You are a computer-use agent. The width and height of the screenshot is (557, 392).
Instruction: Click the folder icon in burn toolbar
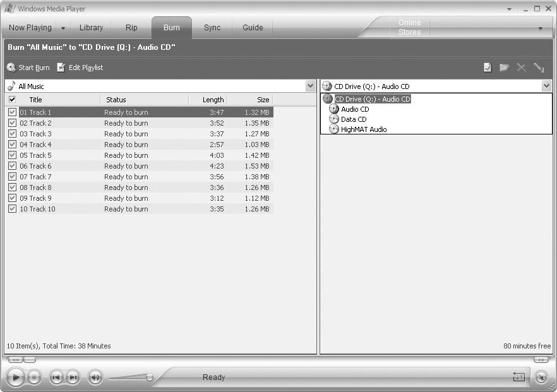click(x=504, y=68)
